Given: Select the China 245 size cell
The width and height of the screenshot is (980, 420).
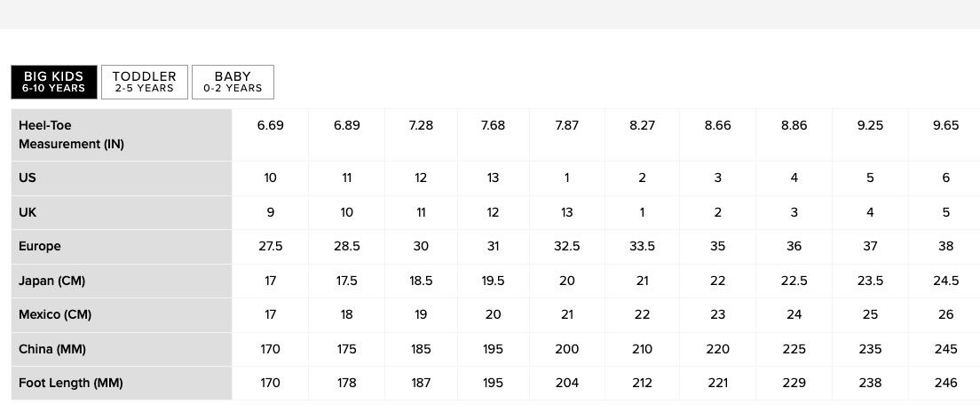Looking at the screenshot, I should pos(945,349).
